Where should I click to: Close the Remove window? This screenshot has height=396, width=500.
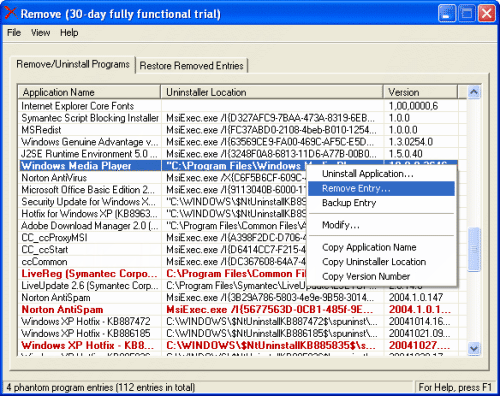486,14
